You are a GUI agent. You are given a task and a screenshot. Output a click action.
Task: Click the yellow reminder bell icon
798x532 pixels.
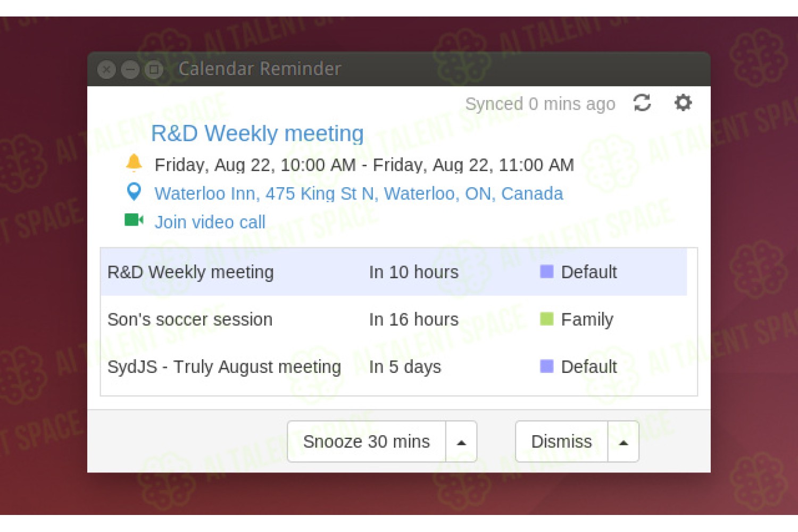coord(134,163)
